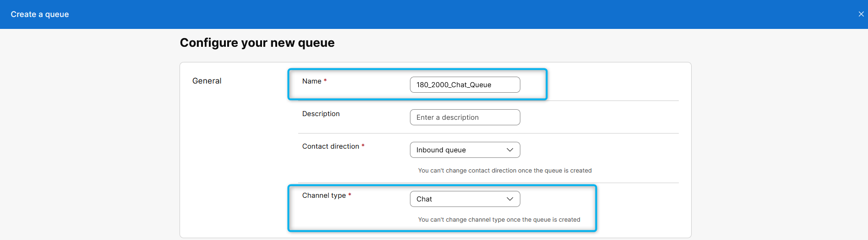
Task: Click the Channel type label
Action: click(324, 195)
